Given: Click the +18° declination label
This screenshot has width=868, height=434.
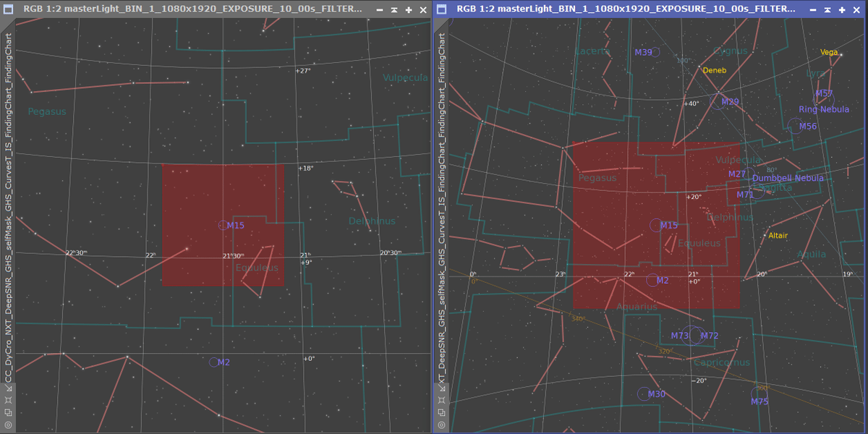Looking at the screenshot, I should click(x=306, y=168).
